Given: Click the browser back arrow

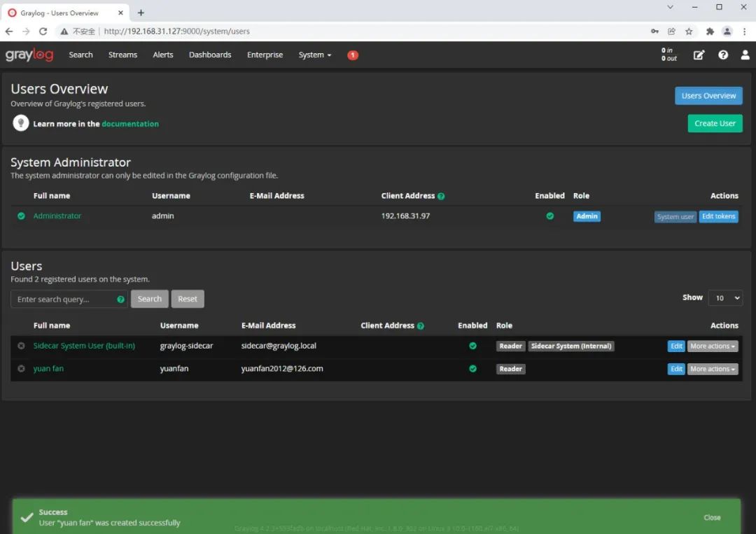Looking at the screenshot, I should (x=9, y=31).
